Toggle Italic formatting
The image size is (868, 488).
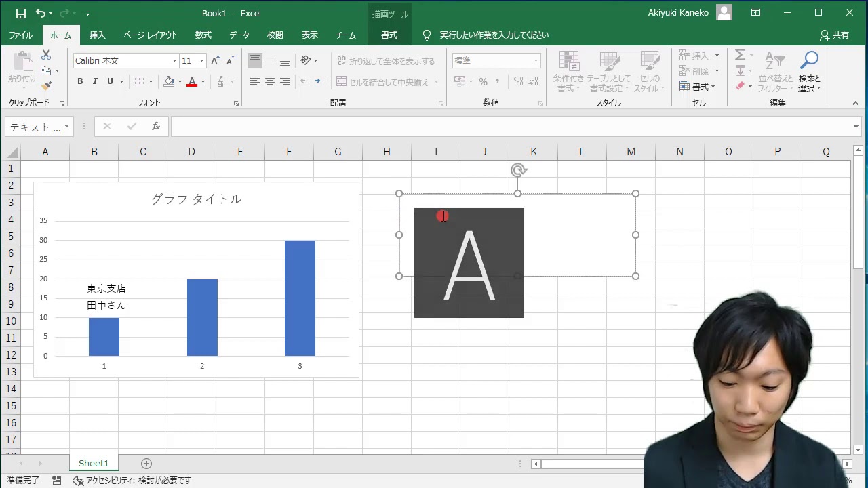tap(95, 81)
